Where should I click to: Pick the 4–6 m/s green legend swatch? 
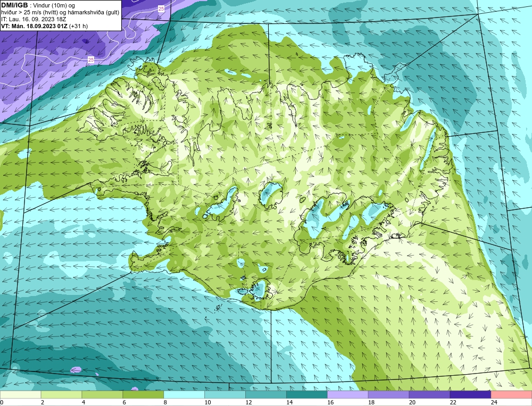point(102,394)
